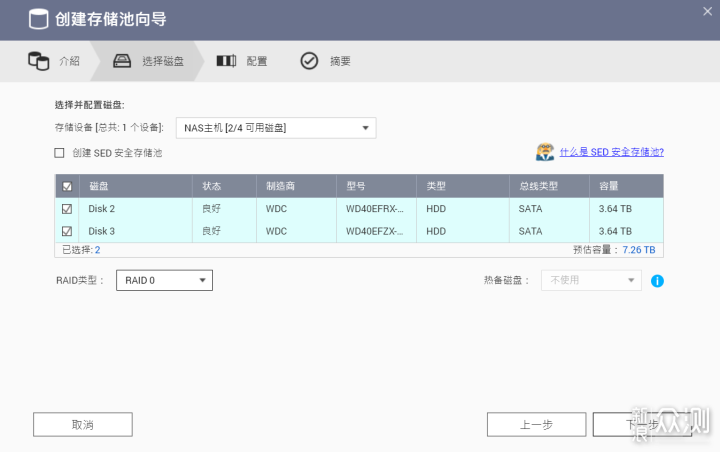Screen dimensions: 720x452
Task: Select the 选择磁盘 step tab
Action: click(148, 61)
